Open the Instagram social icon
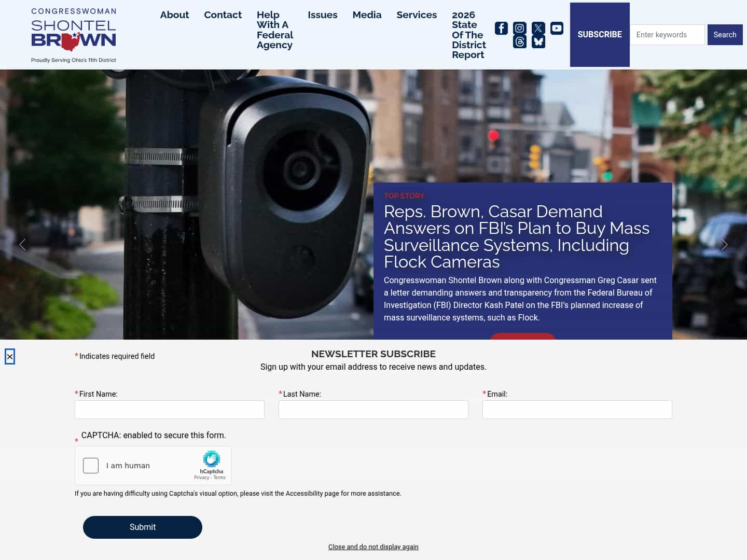 pos(520,28)
